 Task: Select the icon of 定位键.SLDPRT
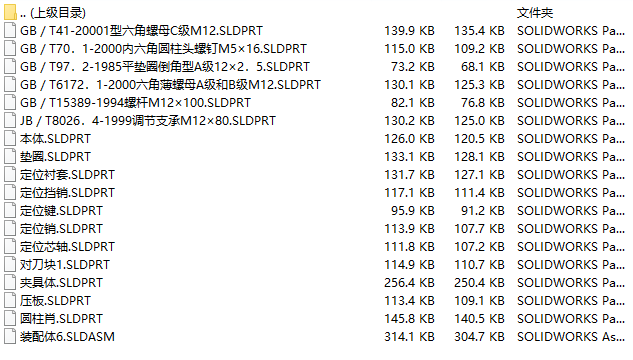(10, 211)
